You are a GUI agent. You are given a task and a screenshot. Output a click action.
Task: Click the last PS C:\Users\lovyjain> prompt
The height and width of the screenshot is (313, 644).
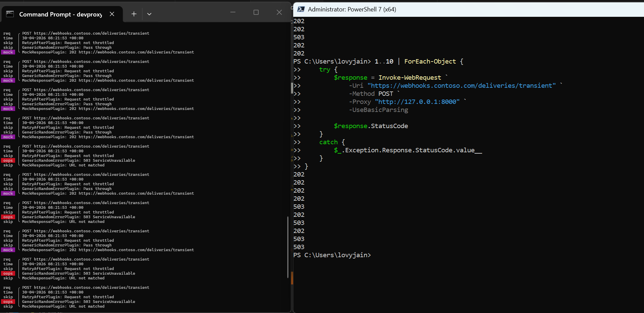pos(332,255)
